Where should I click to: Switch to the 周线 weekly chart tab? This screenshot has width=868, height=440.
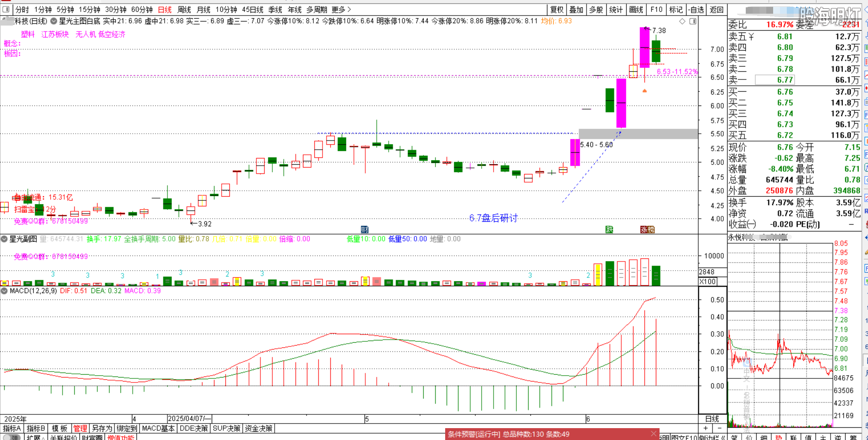tap(184, 10)
